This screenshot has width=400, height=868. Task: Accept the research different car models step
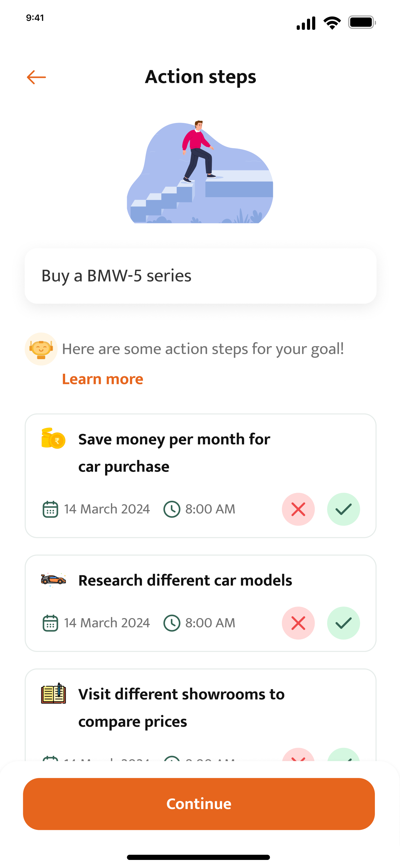click(343, 623)
